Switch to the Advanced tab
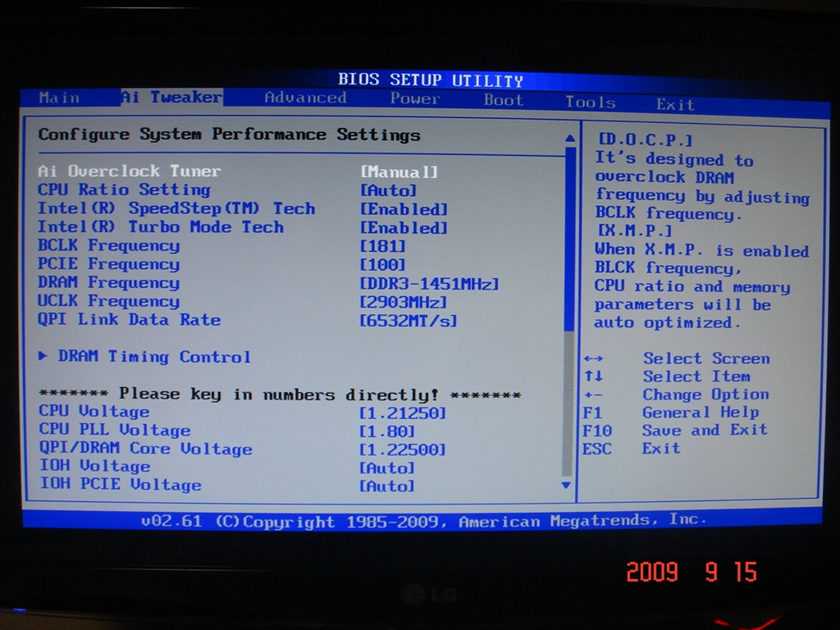 tap(305, 98)
